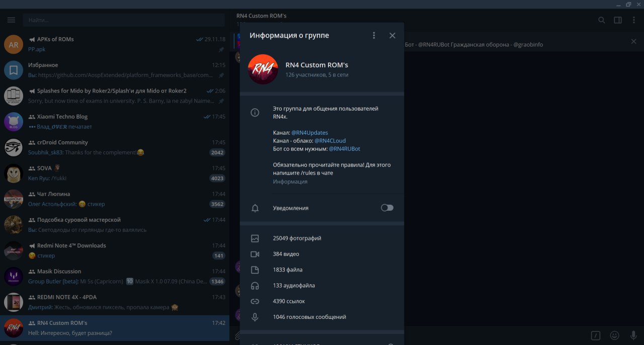Click the bookmark avatar of Избранное
This screenshot has height=345, width=644.
pos(14,70)
